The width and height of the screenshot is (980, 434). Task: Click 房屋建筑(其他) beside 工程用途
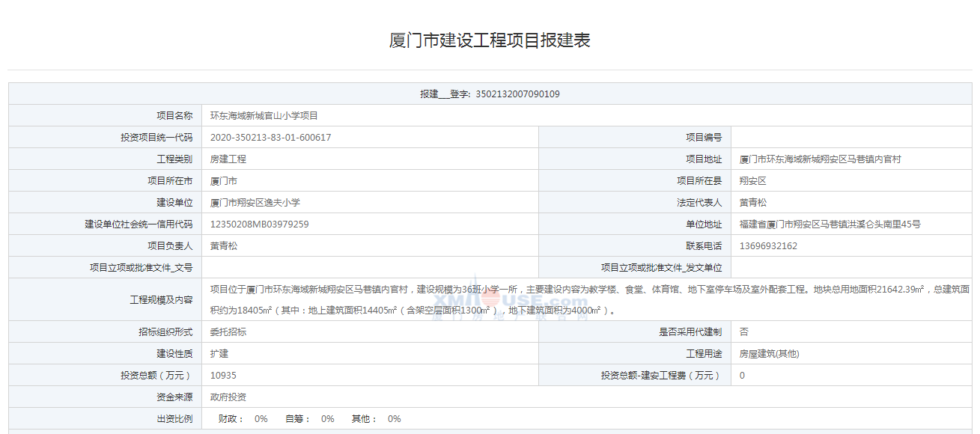(x=769, y=354)
